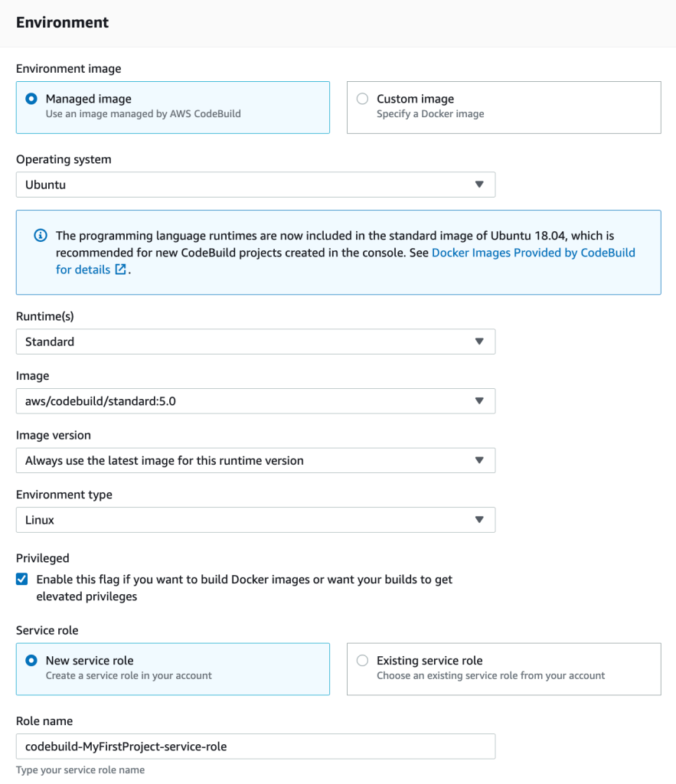The image size is (676, 784).
Task: Click the Environment type dropdown arrow
Action: (x=479, y=520)
